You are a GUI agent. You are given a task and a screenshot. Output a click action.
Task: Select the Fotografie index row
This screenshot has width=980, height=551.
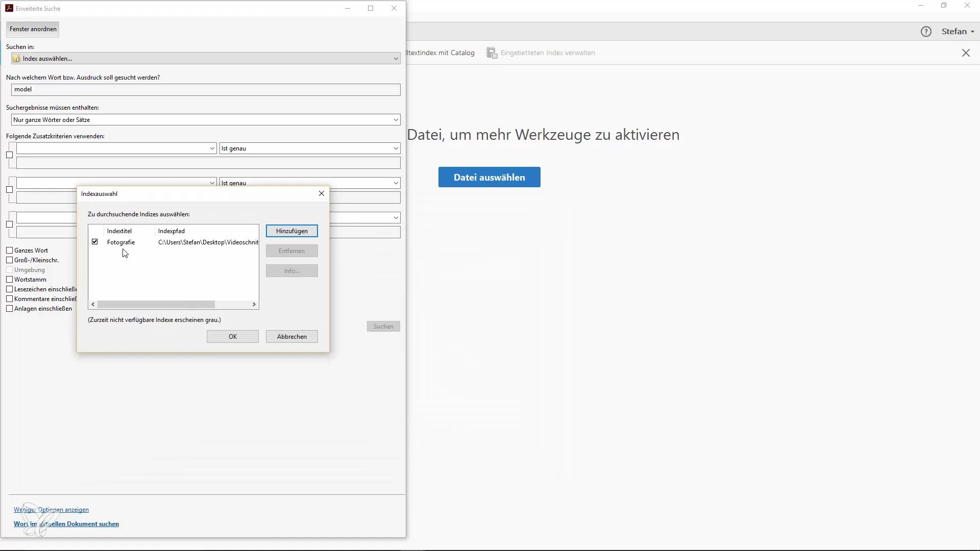point(174,242)
